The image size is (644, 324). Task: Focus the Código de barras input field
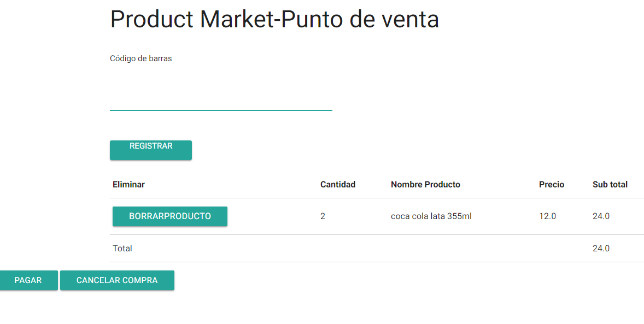221,99
